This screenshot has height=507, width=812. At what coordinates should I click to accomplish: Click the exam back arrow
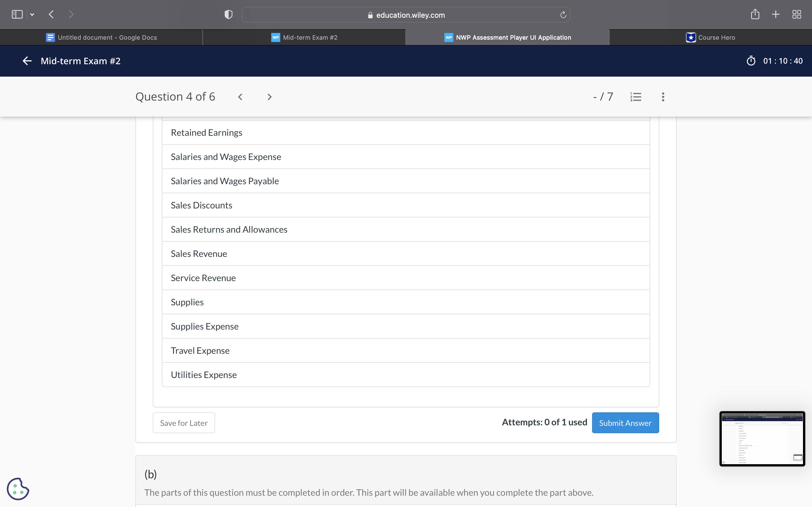point(27,61)
